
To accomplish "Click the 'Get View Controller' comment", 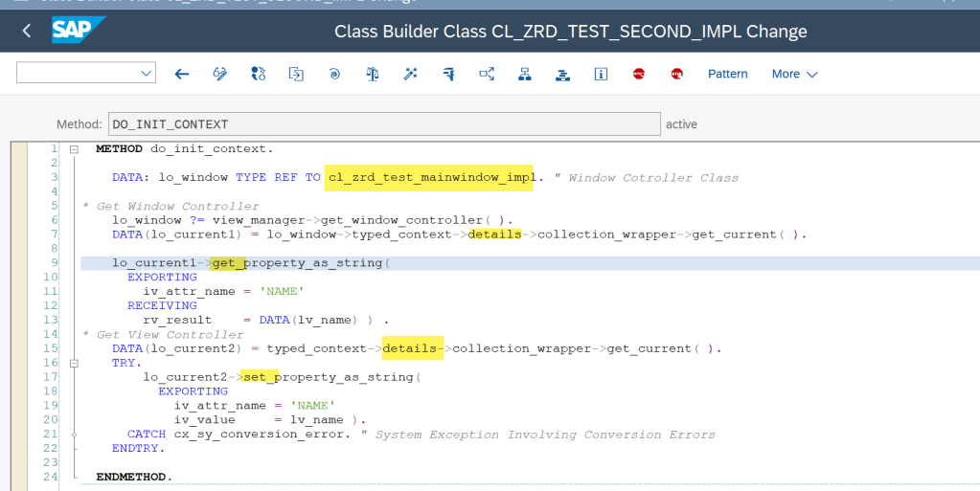I will tap(170, 335).
